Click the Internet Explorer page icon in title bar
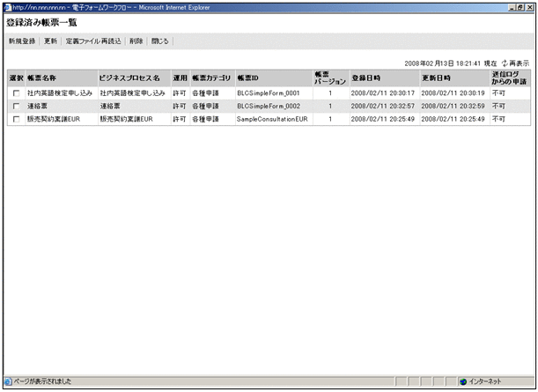Screen dimensions: 538x392 (7, 7)
